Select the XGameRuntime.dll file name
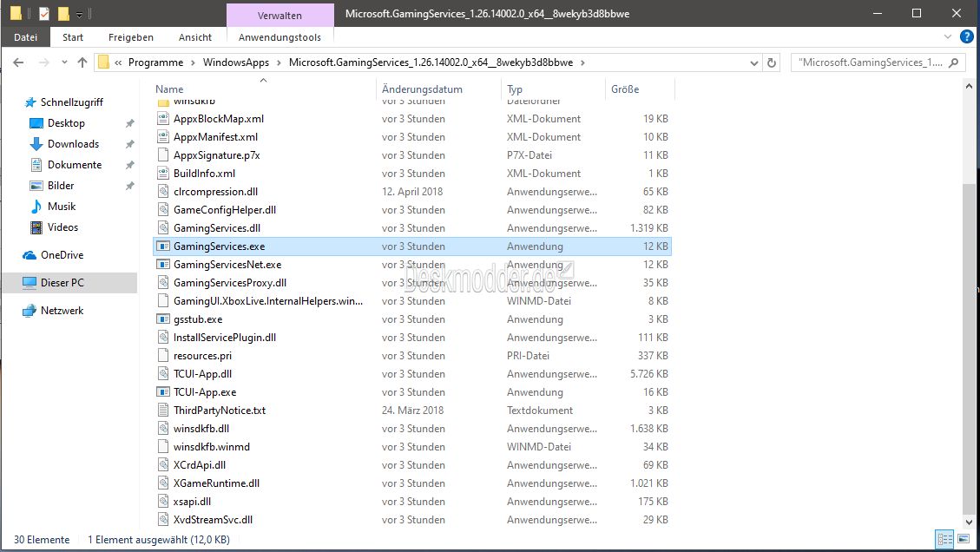The image size is (980, 552). (216, 483)
